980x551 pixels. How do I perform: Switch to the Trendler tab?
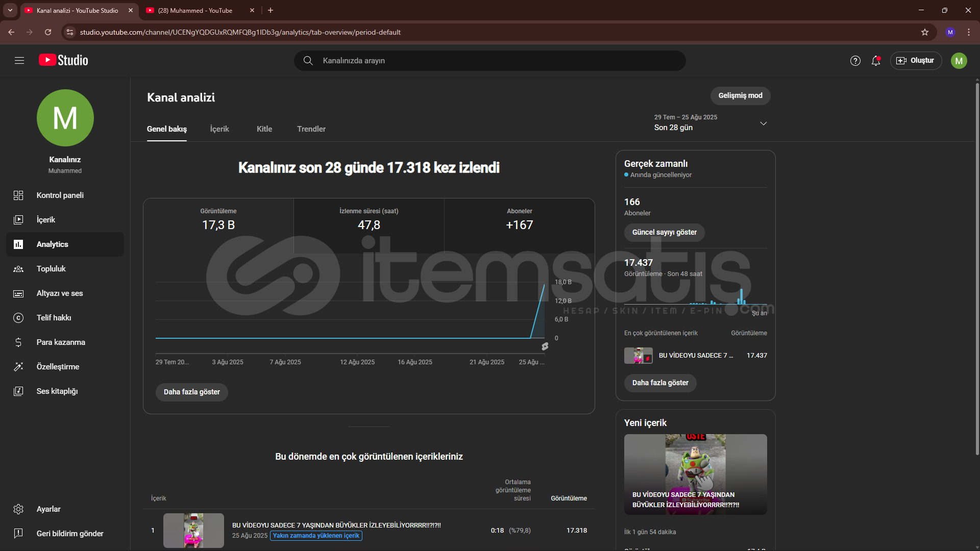point(311,129)
